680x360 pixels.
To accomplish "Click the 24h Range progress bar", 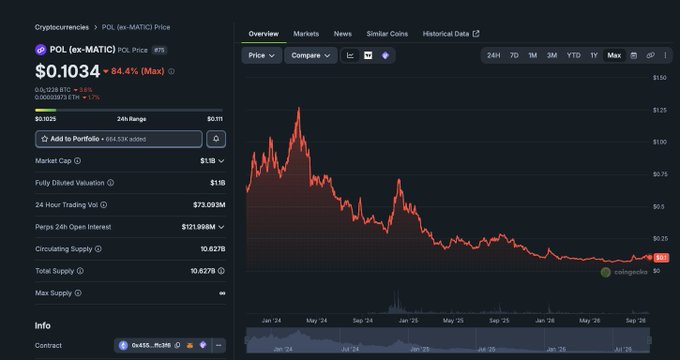I will point(129,110).
